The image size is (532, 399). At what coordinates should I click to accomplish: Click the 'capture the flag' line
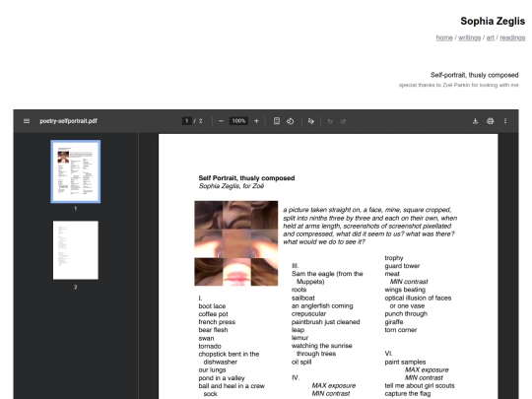[x=408, y=394]
